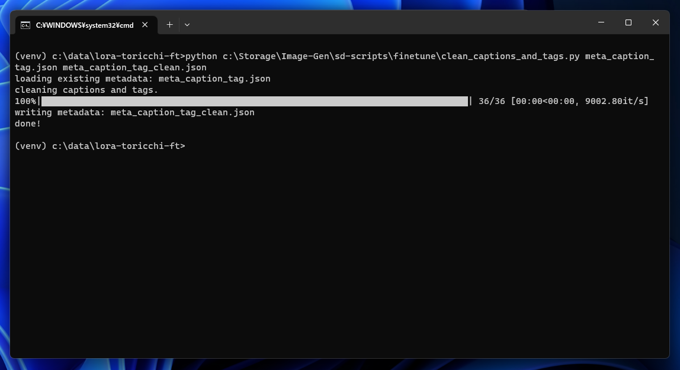Close the terminal window
Screen dimensions: 680x370
click(x=655, y=23)
